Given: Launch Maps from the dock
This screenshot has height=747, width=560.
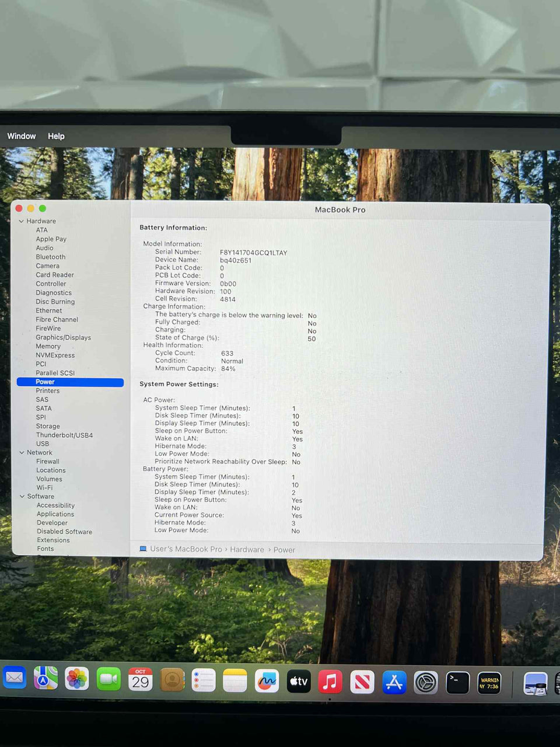Looking at the screenshot, I should [45, 678].
